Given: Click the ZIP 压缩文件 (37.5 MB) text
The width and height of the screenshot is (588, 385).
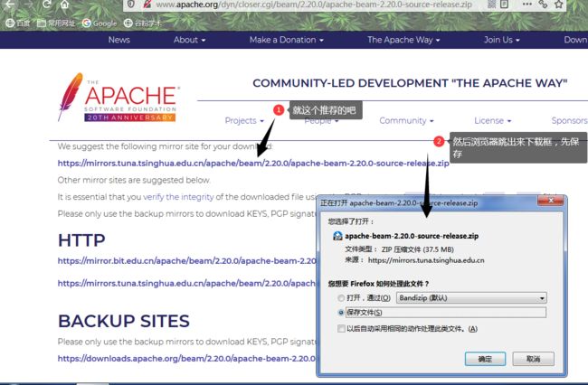Looking at the screenshot, I should click(417, 249).
